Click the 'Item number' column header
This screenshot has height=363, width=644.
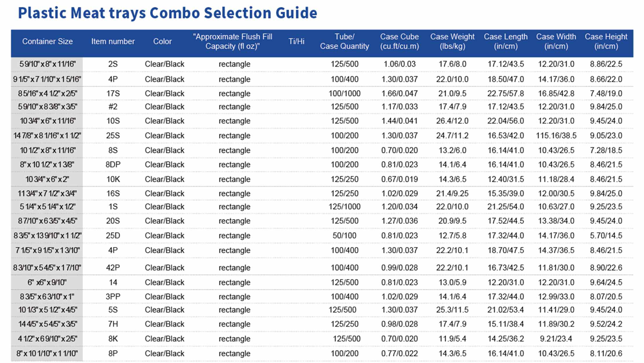tap(113, 42)
